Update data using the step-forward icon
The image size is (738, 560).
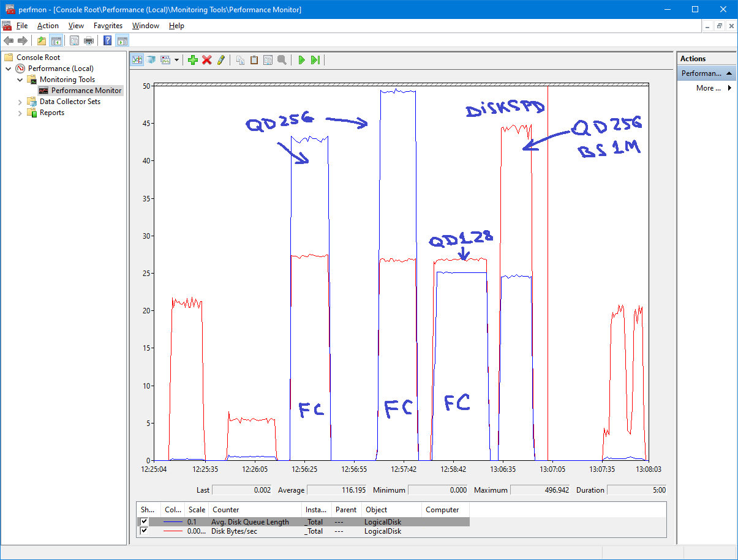[315, 59]
